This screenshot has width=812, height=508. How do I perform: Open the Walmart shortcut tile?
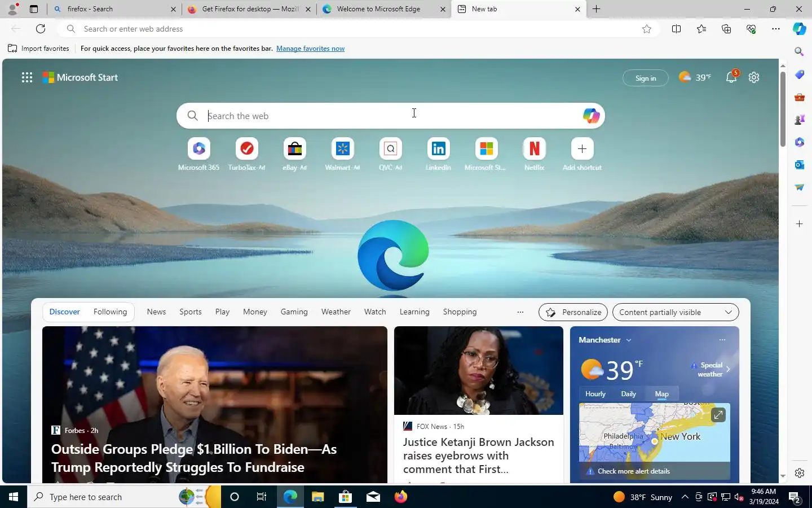342,154
